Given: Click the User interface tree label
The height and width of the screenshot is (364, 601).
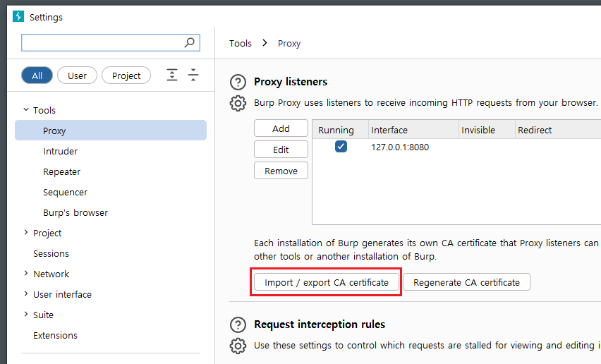Looking at the screenshot, I should (x=63, y=294).
